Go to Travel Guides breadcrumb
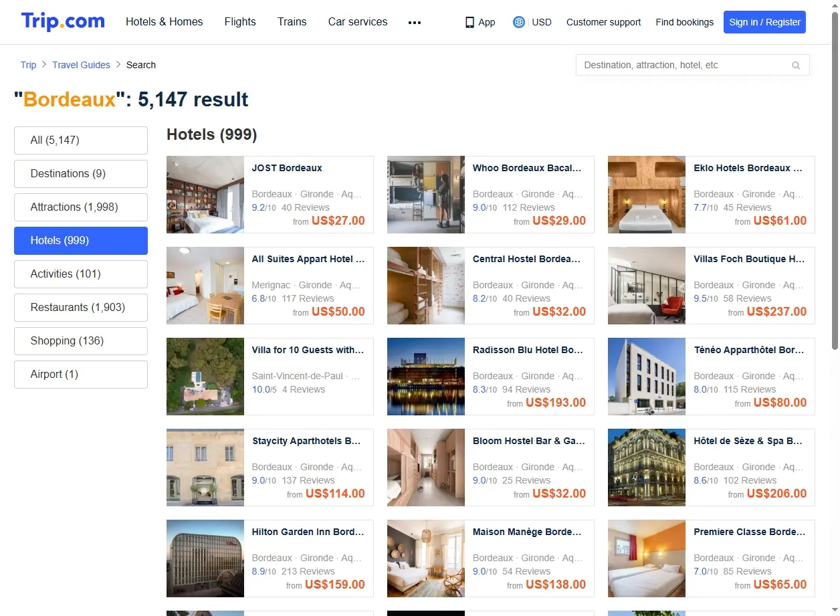This screenshot has width=840, height=616. point(81,65)
